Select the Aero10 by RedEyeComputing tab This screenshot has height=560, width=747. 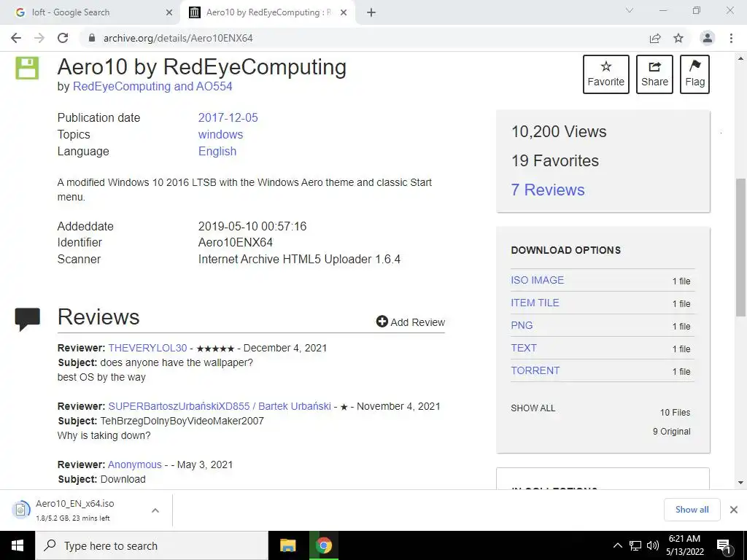click(268, 12)
